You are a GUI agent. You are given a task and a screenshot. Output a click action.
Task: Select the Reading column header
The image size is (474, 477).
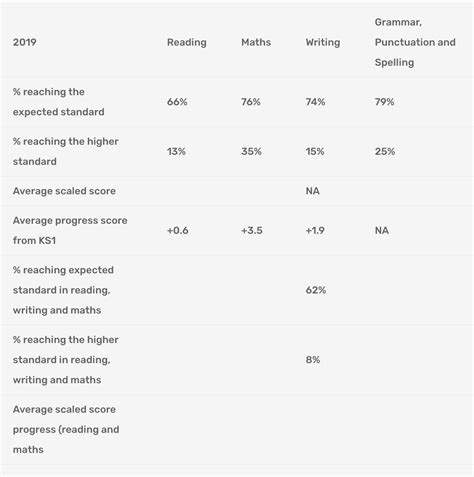tap(187, 42)
